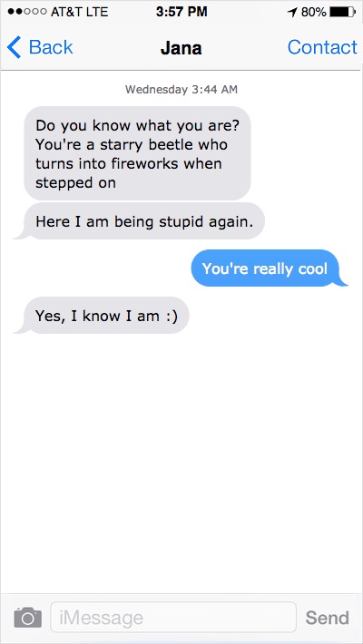Focus the iMessage text input field
Screen dimensions: 363x644
(173, 617)
